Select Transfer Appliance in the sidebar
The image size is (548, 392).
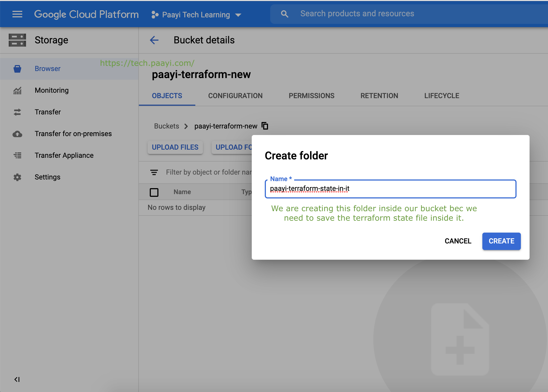(x=64, y=155)
